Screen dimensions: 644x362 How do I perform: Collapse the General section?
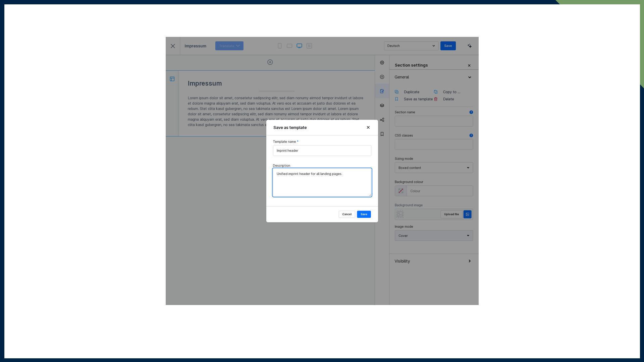pos(470,77)
